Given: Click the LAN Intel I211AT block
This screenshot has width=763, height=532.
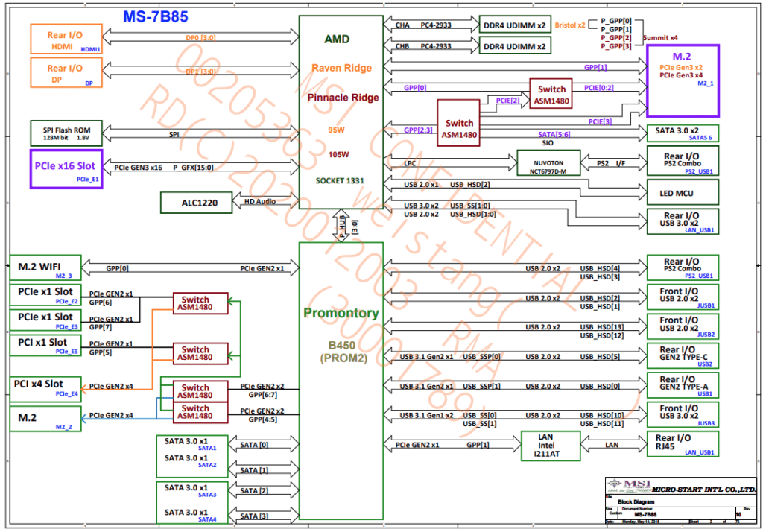Looking at the screenshot, I should click(551, 446).
